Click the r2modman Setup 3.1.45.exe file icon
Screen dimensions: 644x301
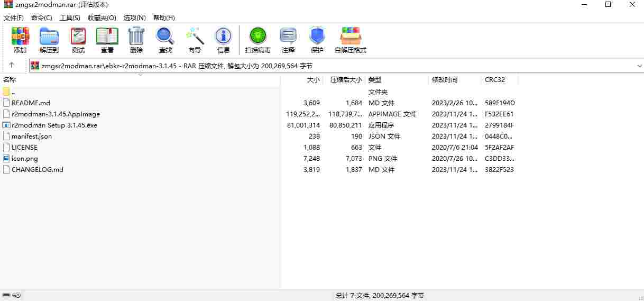click(6, 125)
